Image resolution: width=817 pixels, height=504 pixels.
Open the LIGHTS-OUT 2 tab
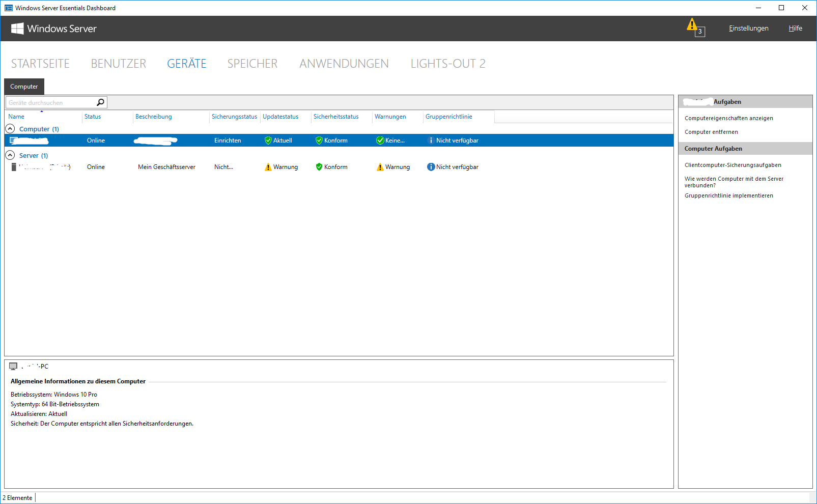[448, 64]
